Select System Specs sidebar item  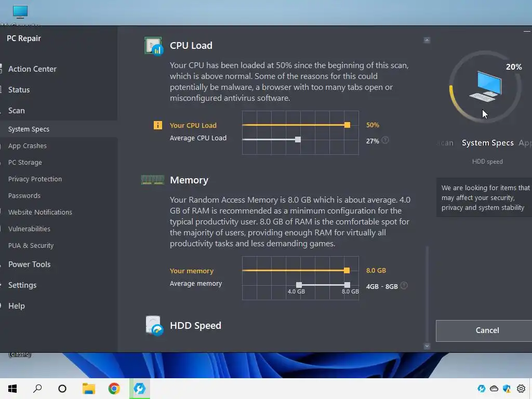click(59, 129)
